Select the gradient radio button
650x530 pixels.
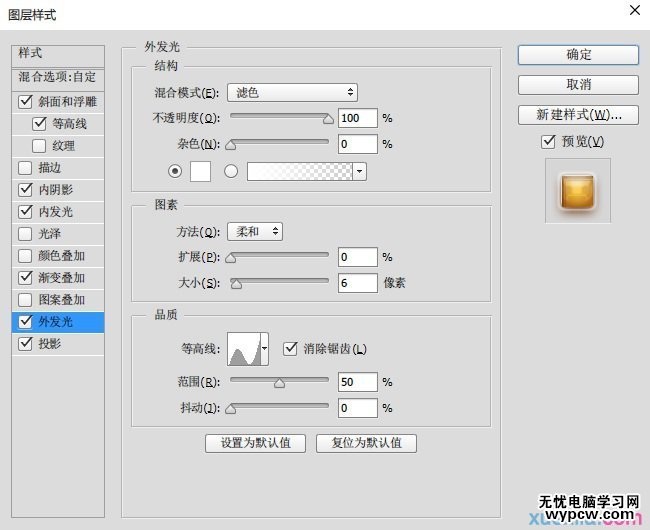pos(231,171)
